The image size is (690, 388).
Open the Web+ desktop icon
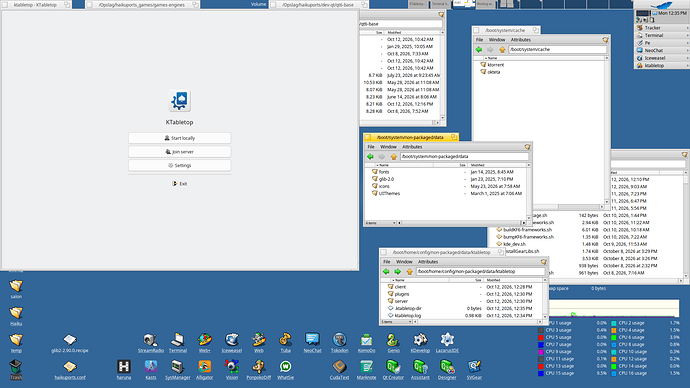205,343
